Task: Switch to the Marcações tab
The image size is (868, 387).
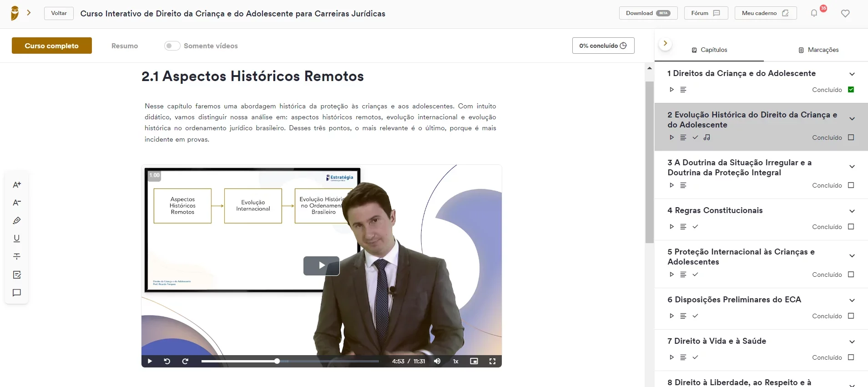Action: tap(818, 50)
